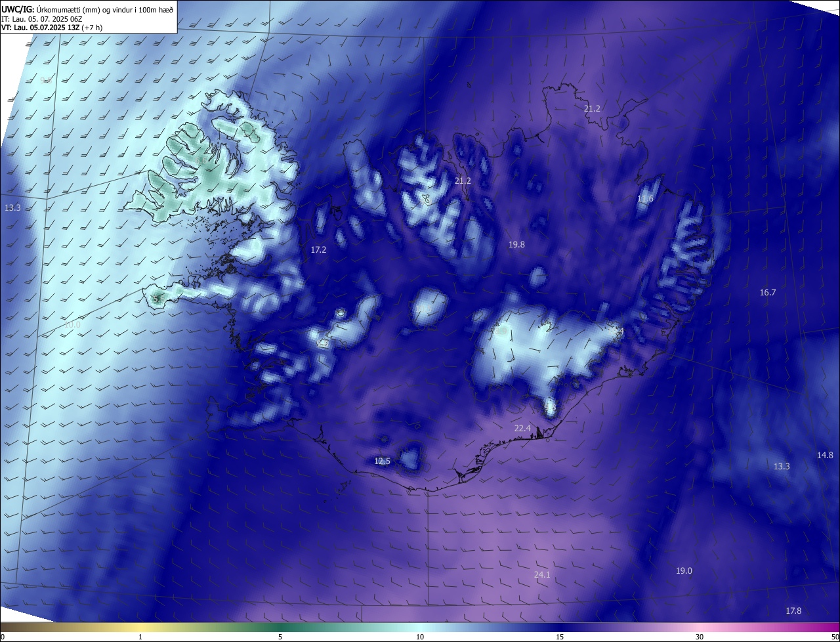Image resolution: width=840 pixels, height=642 pixels.
Task: Click the 22.4 value near the south coast
Action: coord(522,428)
